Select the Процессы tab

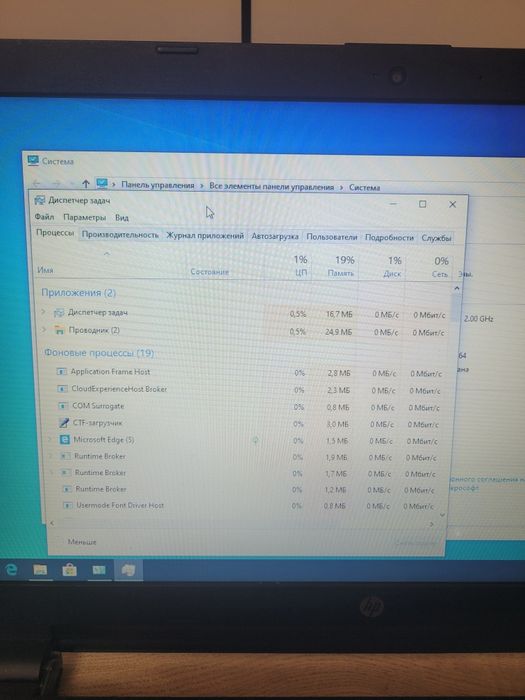click(54, 233)
